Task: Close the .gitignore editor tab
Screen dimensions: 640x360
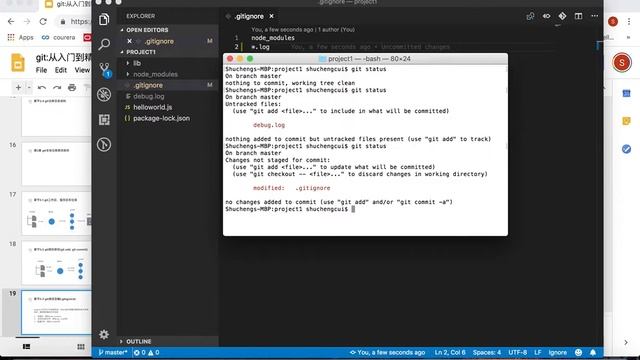Action: 271,16
